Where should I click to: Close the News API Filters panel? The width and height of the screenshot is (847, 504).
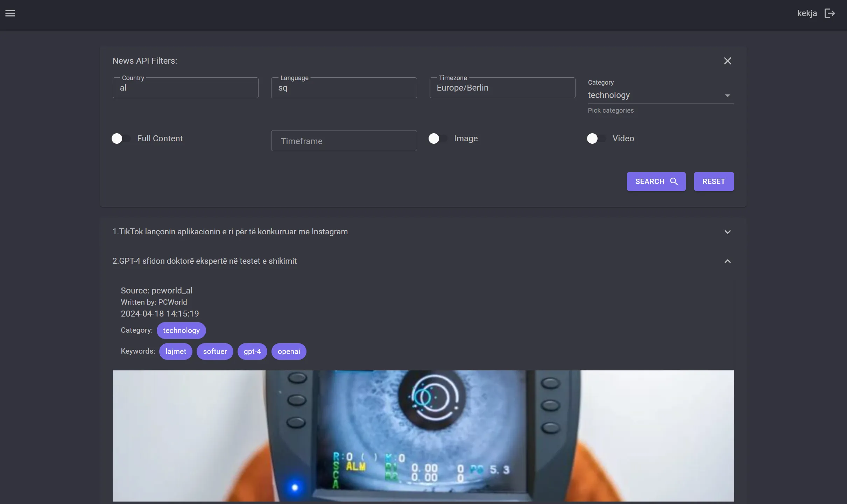pos(727,61)
